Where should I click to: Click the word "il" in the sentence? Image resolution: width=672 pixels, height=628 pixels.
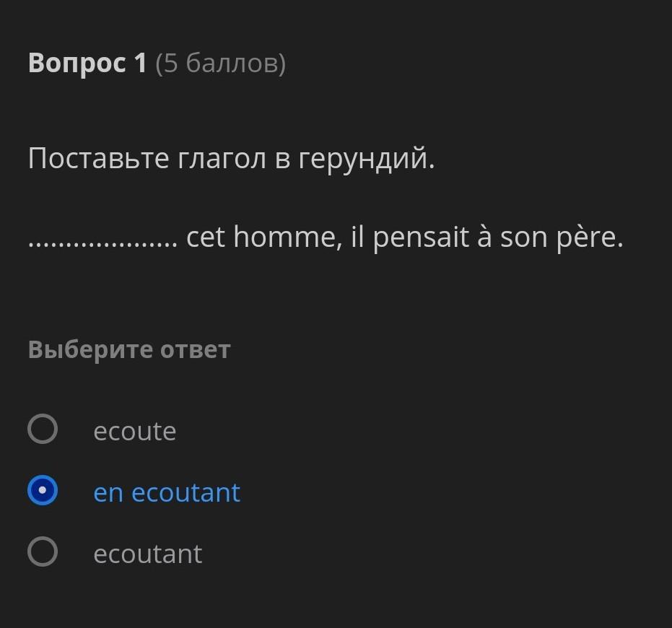click(358, 237)
